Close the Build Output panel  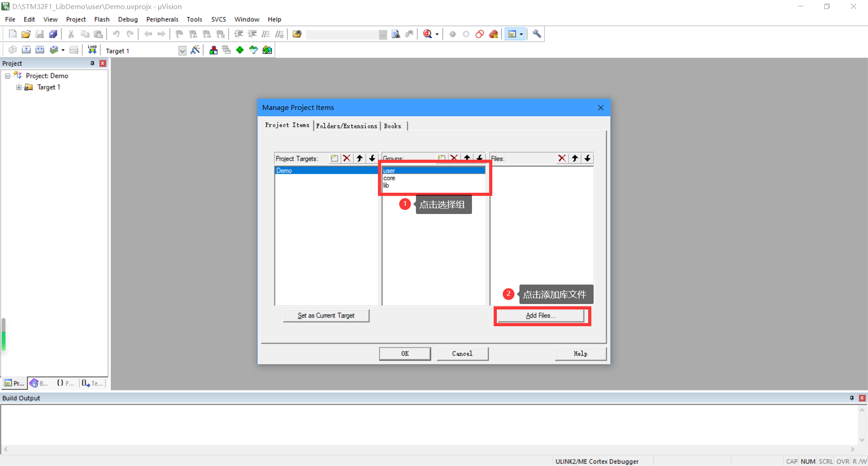click(x=862, y=398)
